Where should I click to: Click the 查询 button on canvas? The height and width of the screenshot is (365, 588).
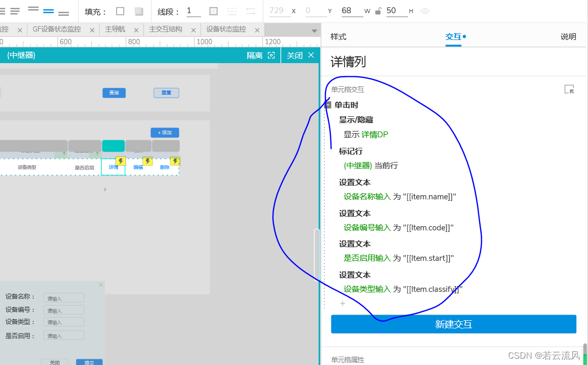point(114,93)
